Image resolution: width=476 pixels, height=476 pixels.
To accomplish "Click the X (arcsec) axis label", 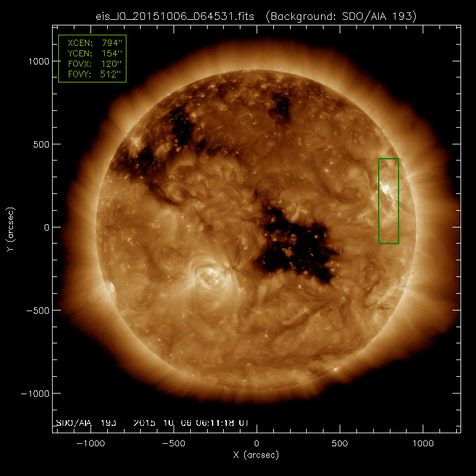I will point(256,456).
